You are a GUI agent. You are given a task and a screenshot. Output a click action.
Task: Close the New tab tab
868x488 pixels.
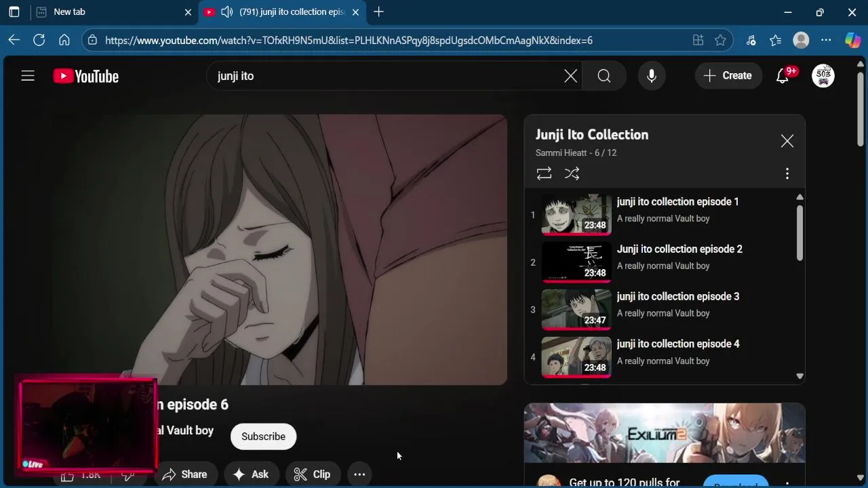point(188,12)
